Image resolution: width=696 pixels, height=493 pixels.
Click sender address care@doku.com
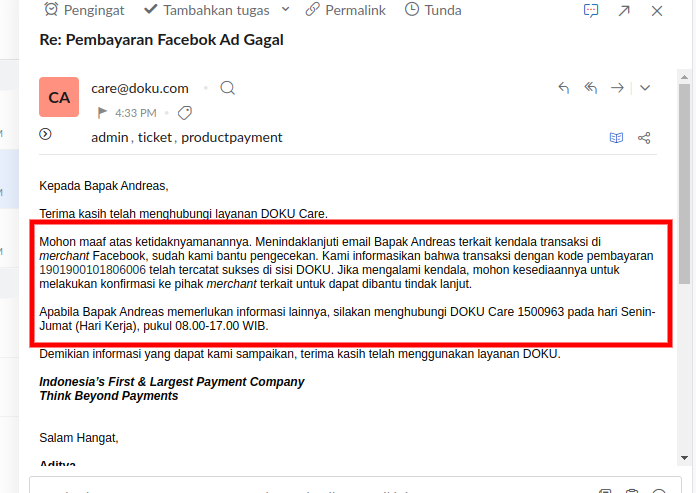140,88
